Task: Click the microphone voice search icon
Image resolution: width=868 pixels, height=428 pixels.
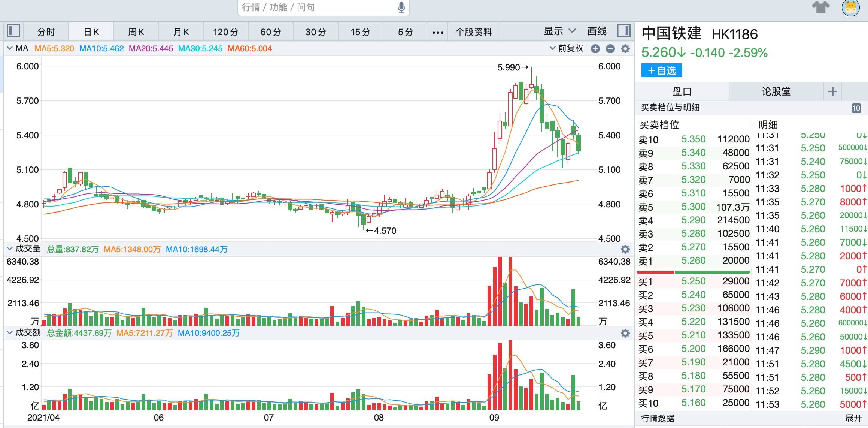Action: 401,7
